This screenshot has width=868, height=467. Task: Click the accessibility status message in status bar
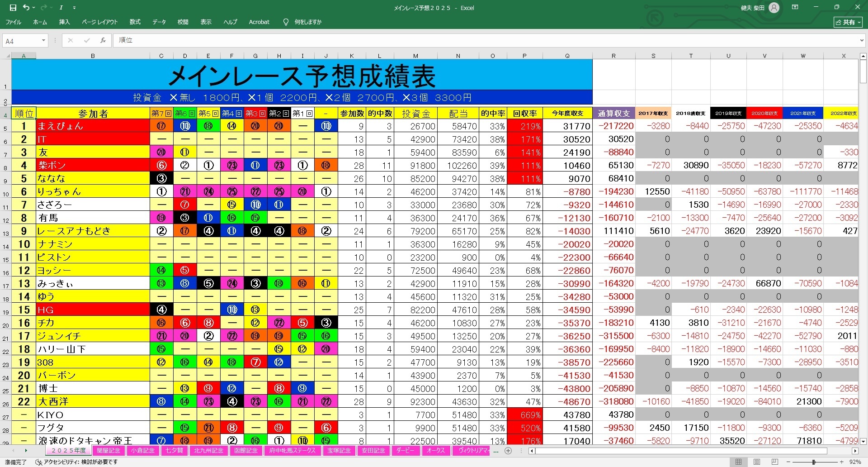77,462
